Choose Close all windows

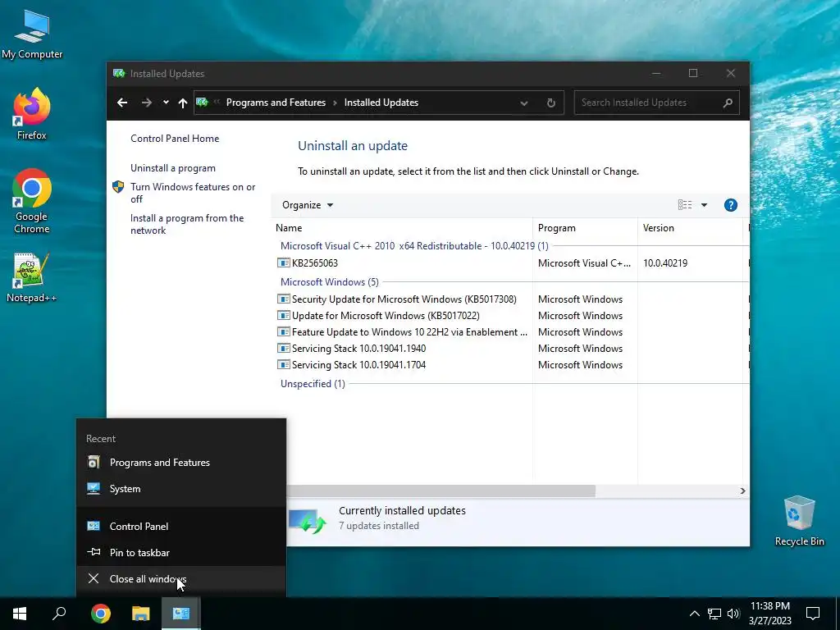[181, 578]
